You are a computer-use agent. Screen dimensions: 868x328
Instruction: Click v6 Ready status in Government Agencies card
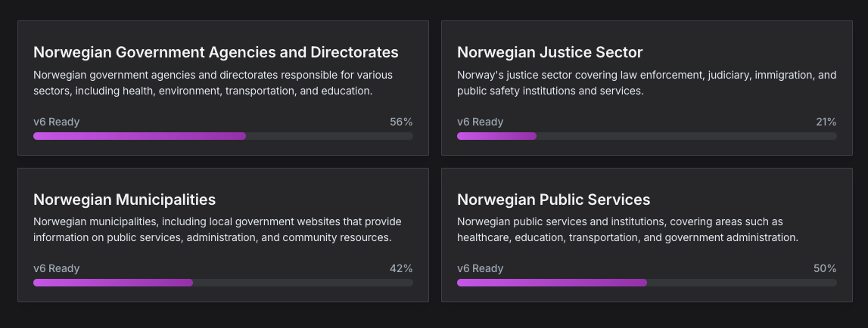(x=57, y=122)
